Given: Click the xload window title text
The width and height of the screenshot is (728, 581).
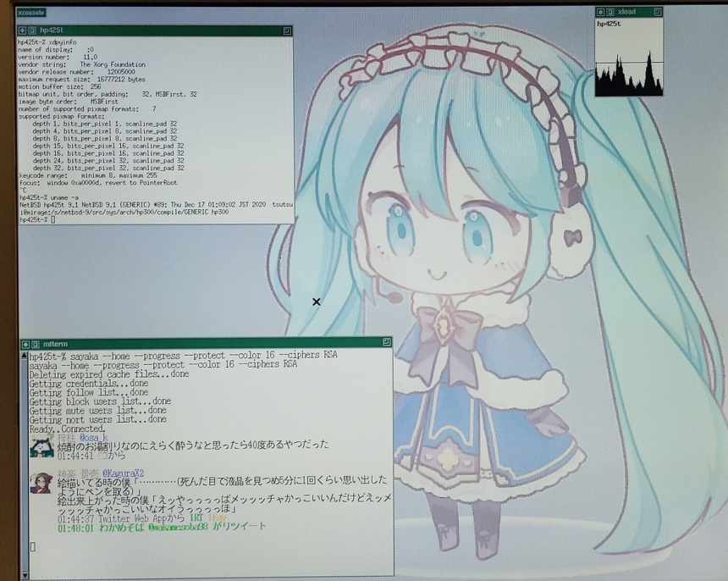Looking at the screenshot, I should [x=627, y=12].
